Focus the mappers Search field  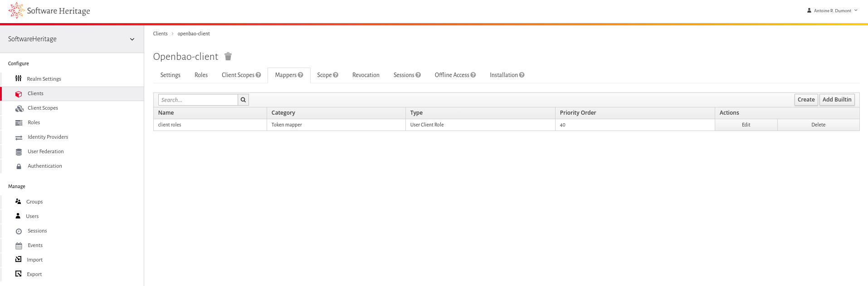pos(198,100)
